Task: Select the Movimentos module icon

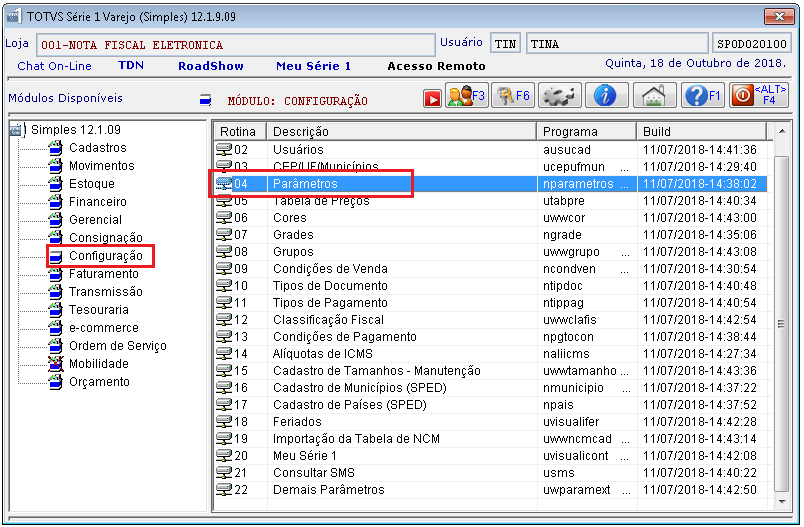Action: tap(55, 166)
